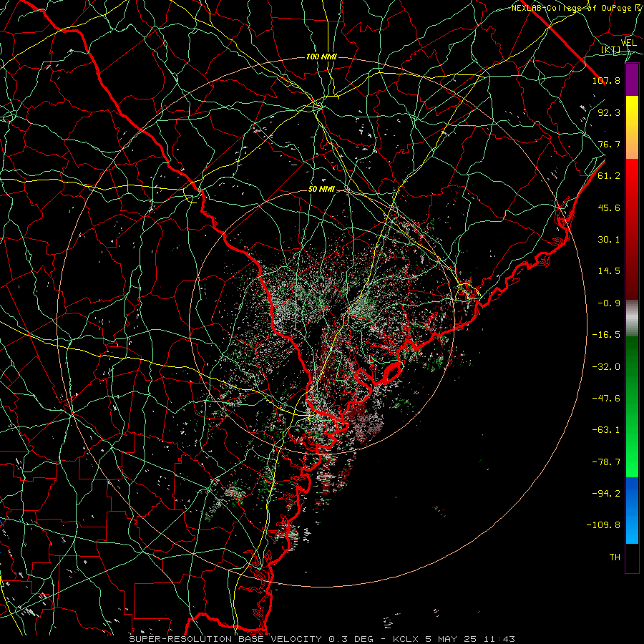Click the -32.0 velocity legend value
The height and width of the screenshot is (644, 644).
tap(606, 367)
